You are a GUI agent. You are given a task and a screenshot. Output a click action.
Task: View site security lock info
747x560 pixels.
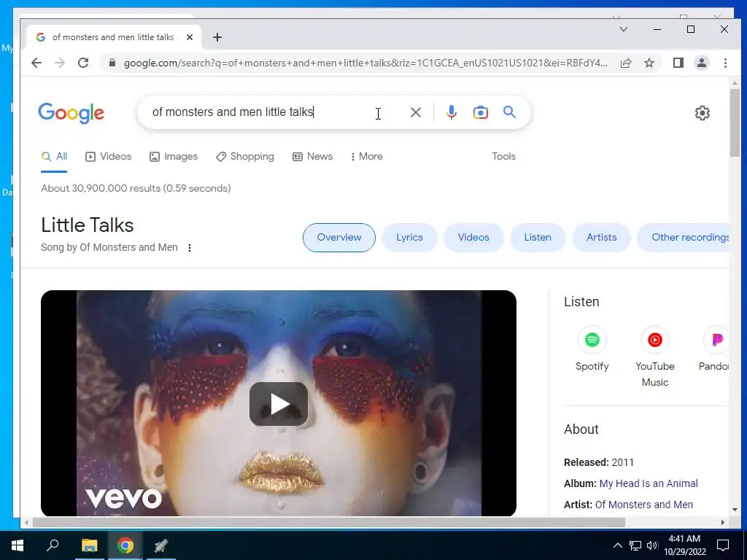tap(112, 63)
